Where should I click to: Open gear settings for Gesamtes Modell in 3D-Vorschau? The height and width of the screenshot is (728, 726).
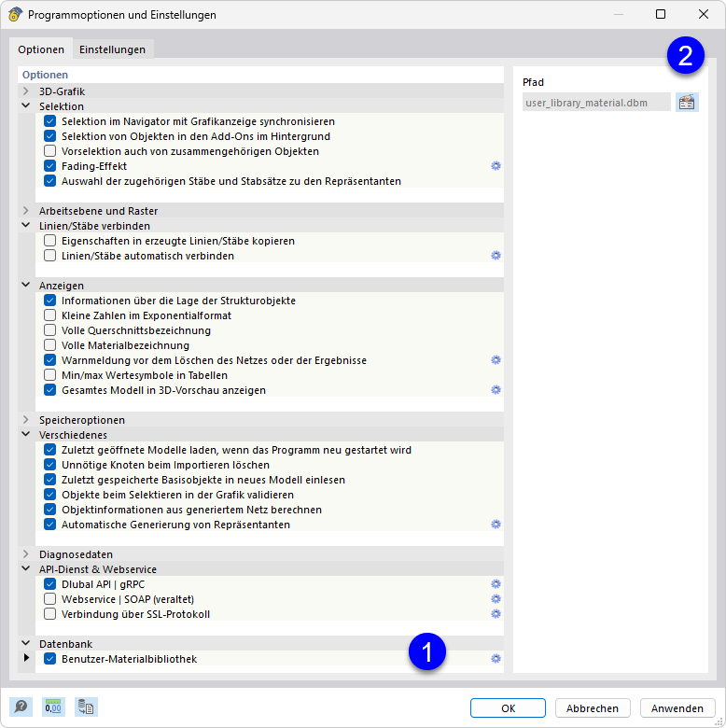pos(496,389)
